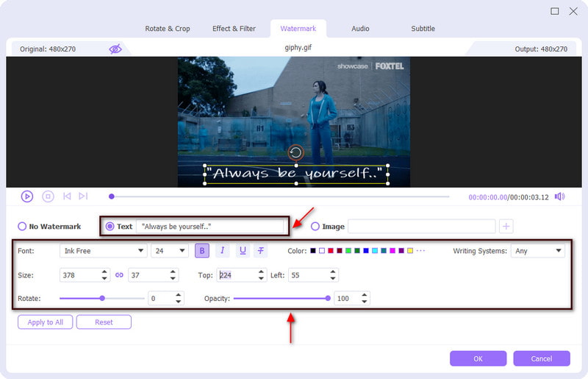Select the watermark text on the video preview

coord(296,174)
